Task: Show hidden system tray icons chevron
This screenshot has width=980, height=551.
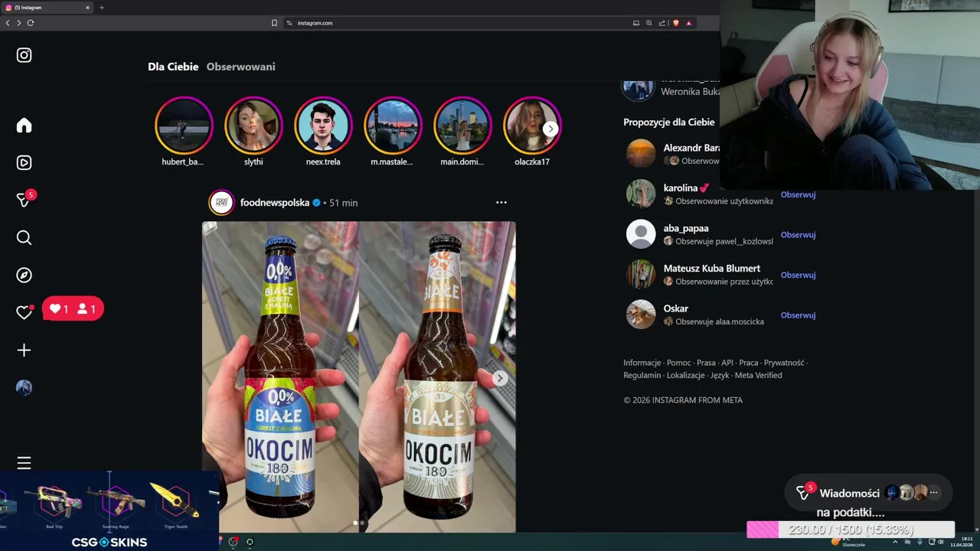Action: pos(895,542)
